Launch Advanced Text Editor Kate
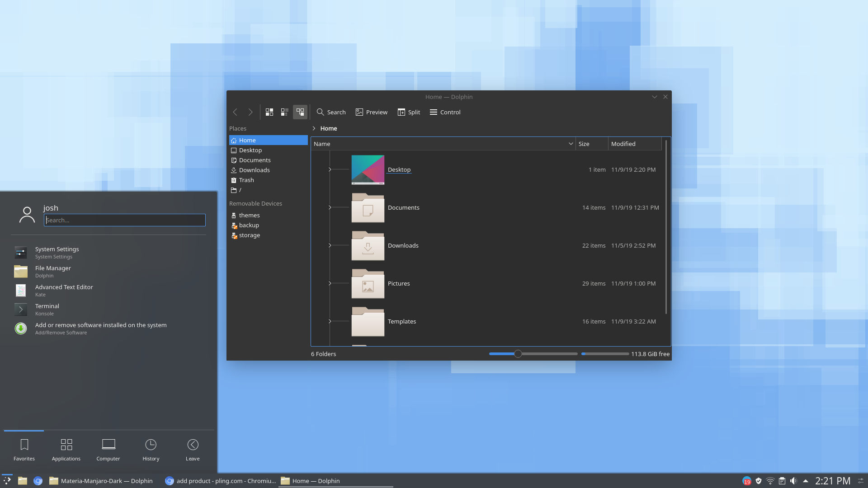 (108, 291)
